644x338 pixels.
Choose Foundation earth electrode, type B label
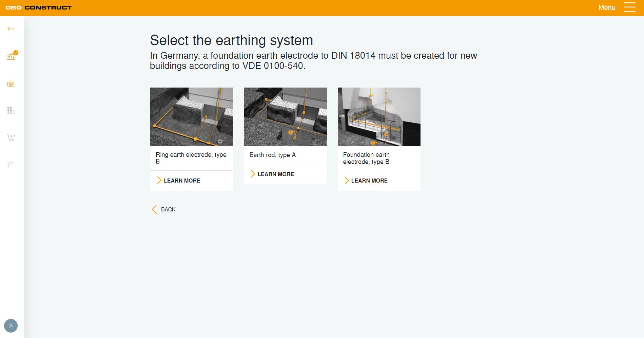point(366,158)
